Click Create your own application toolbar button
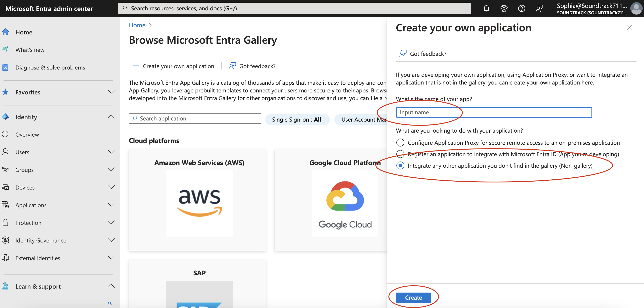This screenshot has width=644, height=308. coord(173,66)
